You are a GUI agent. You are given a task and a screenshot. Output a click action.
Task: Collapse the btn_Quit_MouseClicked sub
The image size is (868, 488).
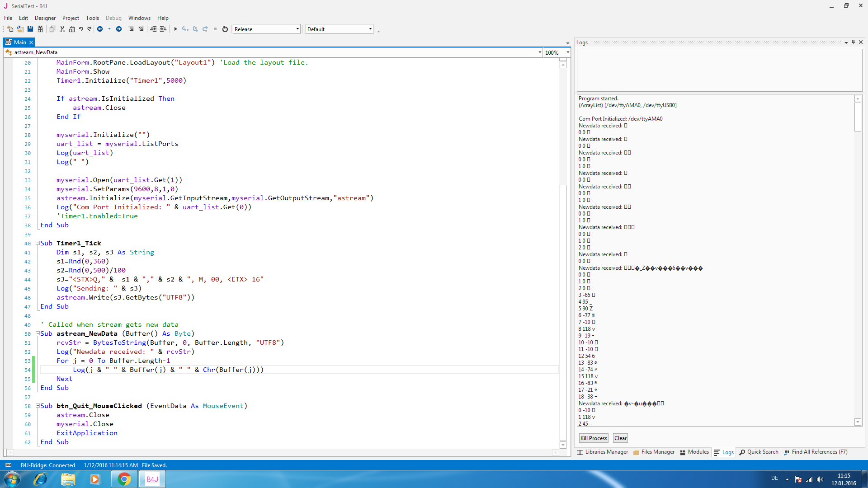click(x=38, y=406)
